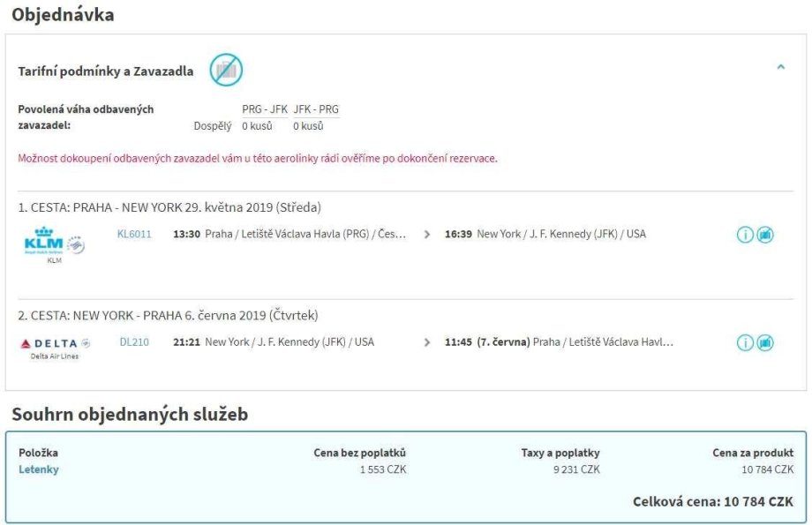The height and width of the screenshot is (525, 812).
Task: Click the Delta Air Lines logo
Action: [49, 343]
